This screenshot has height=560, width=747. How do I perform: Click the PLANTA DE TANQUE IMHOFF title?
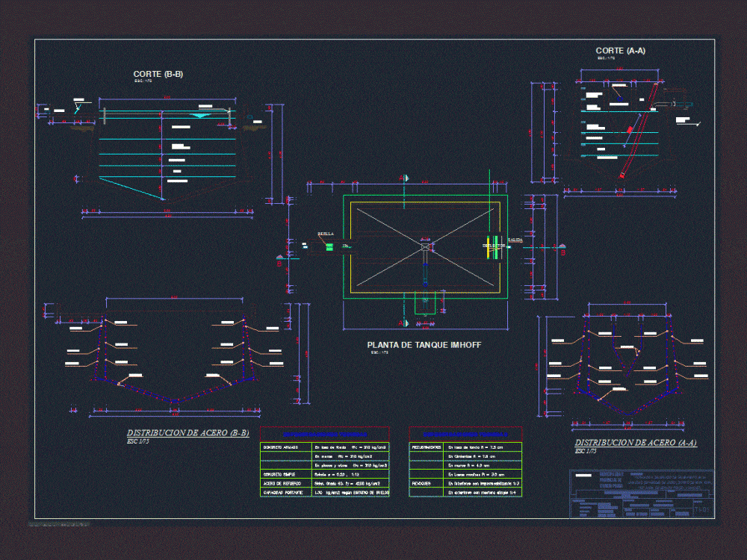pyautogui.click(x=424, y=345)
